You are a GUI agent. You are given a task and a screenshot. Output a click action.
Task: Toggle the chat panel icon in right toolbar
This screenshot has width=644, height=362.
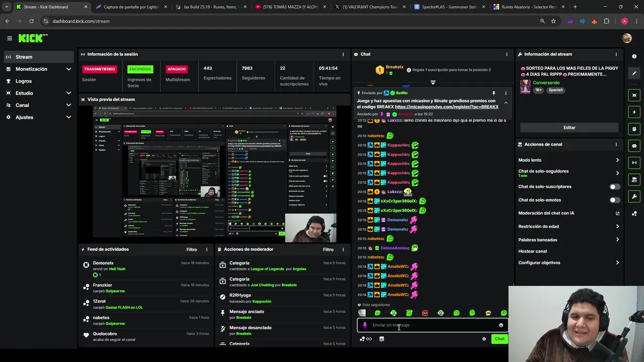click(634, 146)
